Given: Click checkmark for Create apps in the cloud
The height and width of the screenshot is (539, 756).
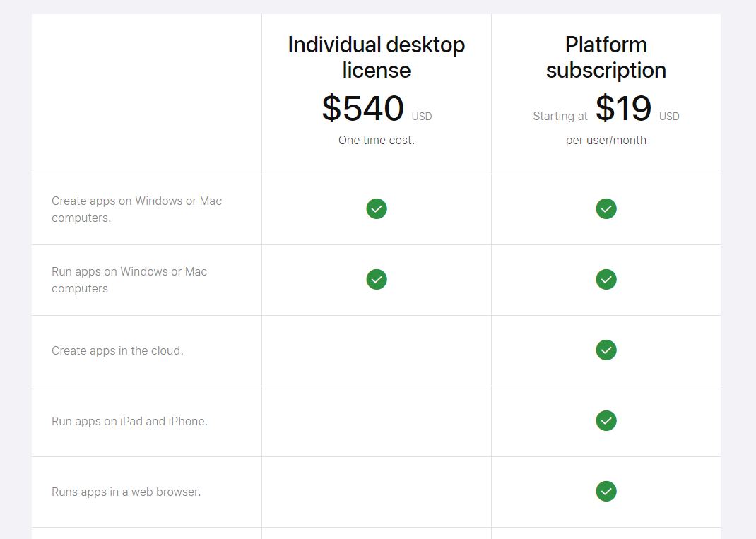Looking at the screenshot, I should click(x=606, y=350).
